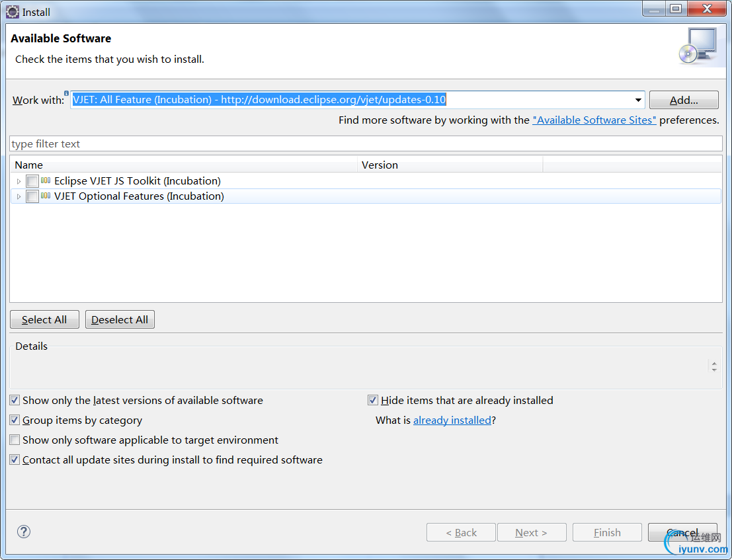Toggle Contact all update sites checkbox
This screenshot has width=732, height=560.
pos(15,460)
